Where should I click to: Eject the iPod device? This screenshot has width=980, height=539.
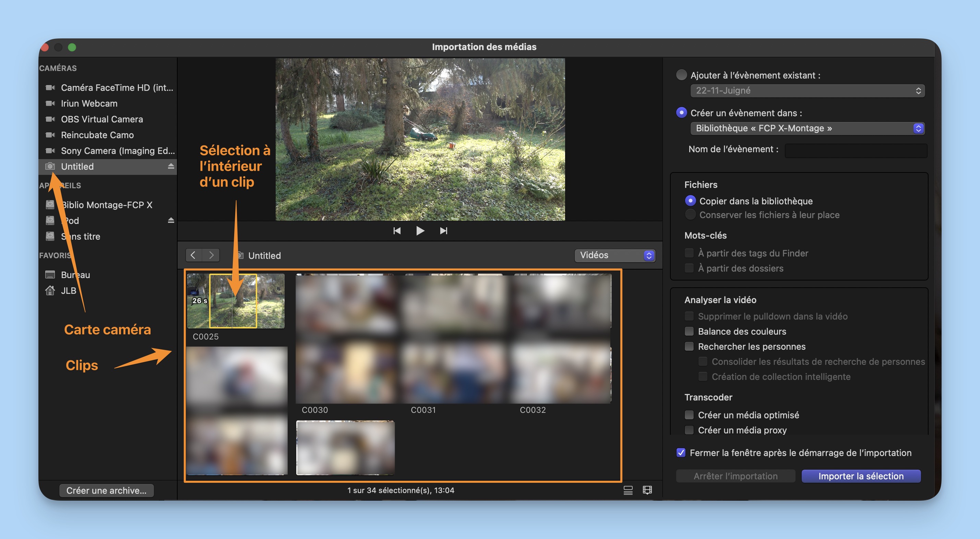(171, 220)
